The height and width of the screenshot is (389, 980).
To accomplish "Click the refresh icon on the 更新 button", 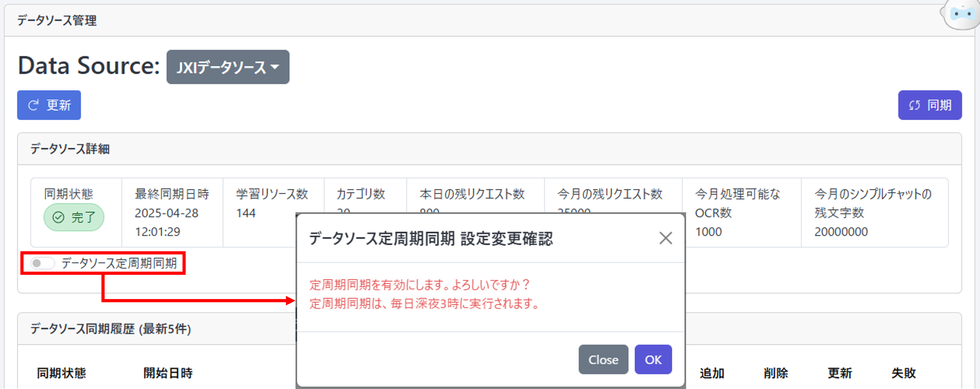I will [x=34, y=105].
